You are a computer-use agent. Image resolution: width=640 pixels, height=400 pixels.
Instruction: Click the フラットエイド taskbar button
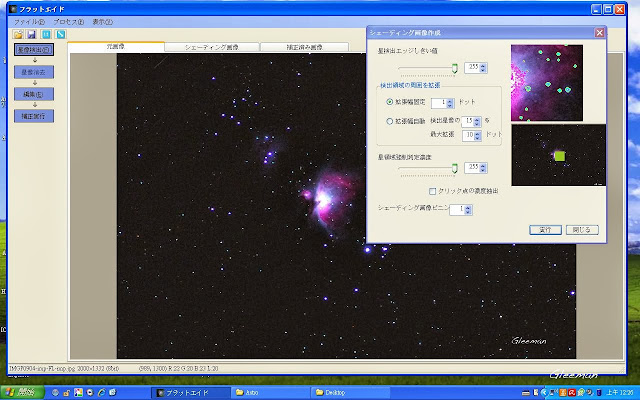191,393
